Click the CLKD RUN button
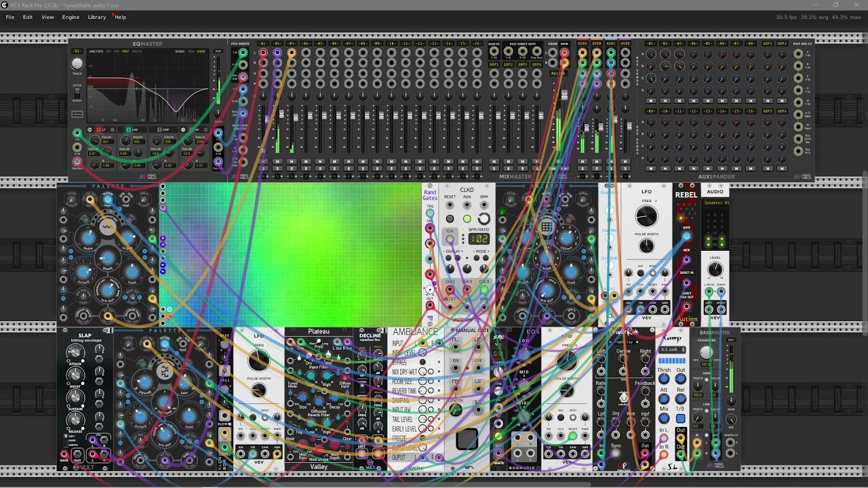Image resolution: width=868 pixels, height=488 pixels. 467,218
